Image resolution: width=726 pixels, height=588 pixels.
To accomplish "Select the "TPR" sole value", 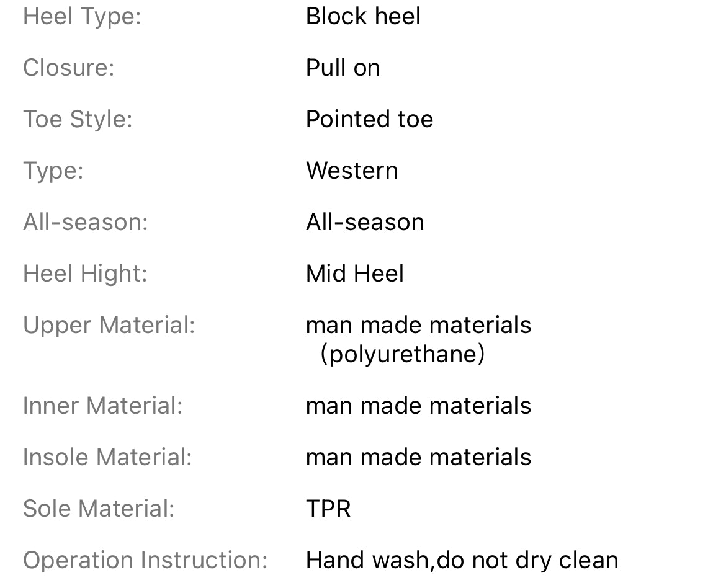I will (x=328, y=509).
